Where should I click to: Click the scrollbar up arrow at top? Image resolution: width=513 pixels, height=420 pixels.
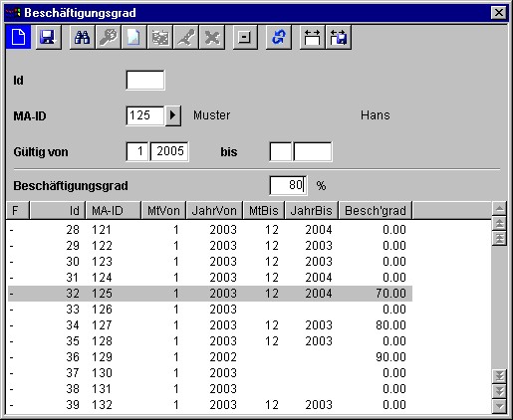(x=499, y=208)
